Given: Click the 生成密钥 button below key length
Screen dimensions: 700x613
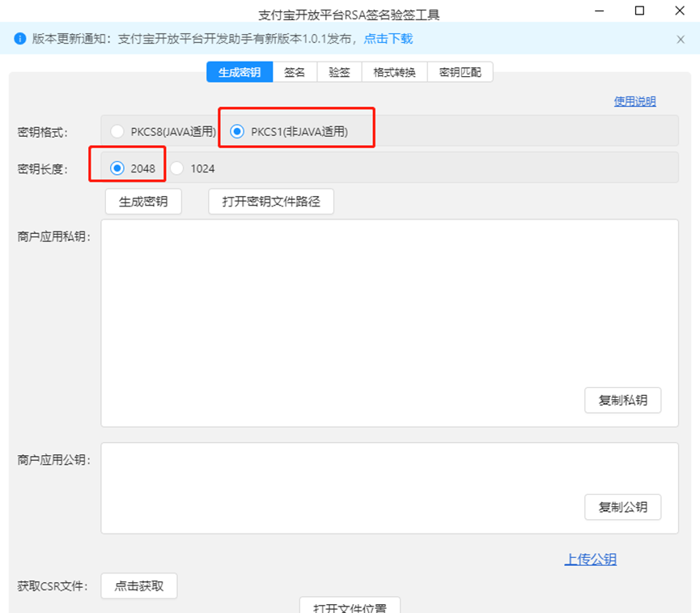Looking at the screenshot, I should [143, 202].
